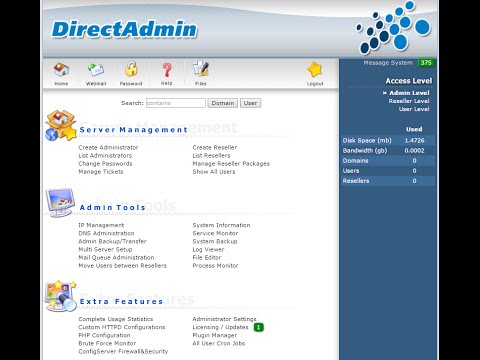480x360 pixels.
Task: Open the Message System link
Action: [388, 63]
